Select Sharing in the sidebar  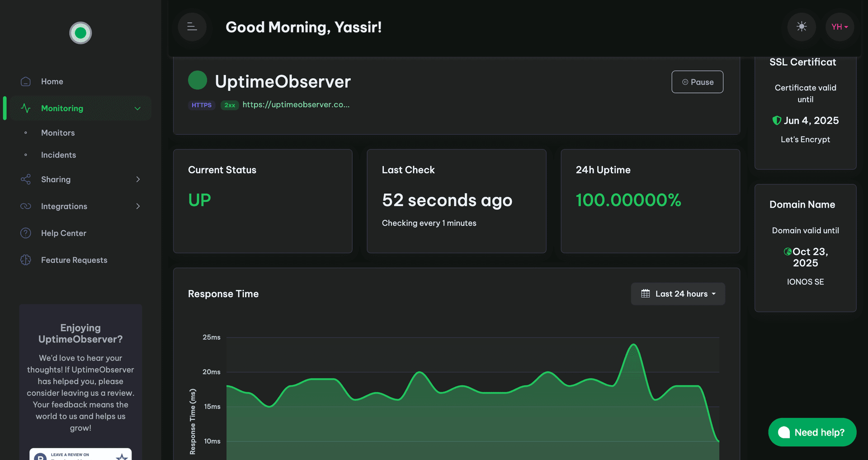tap(56, 180)
